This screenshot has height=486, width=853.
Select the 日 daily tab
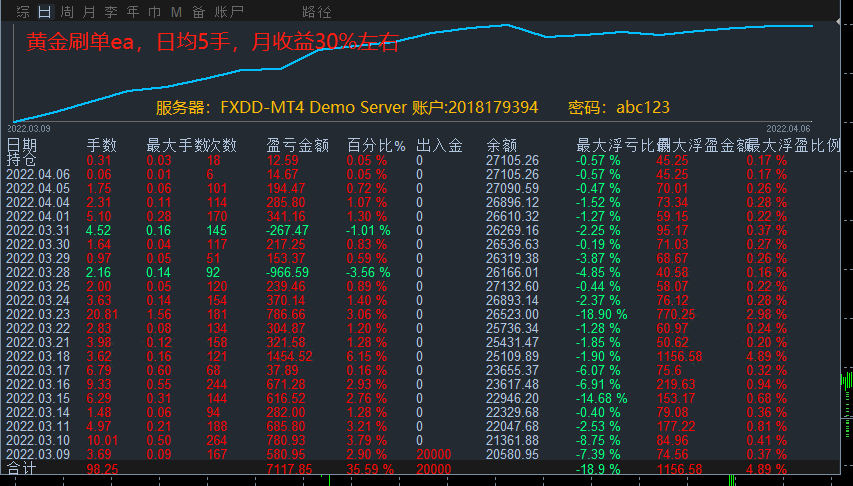[44, 12]
